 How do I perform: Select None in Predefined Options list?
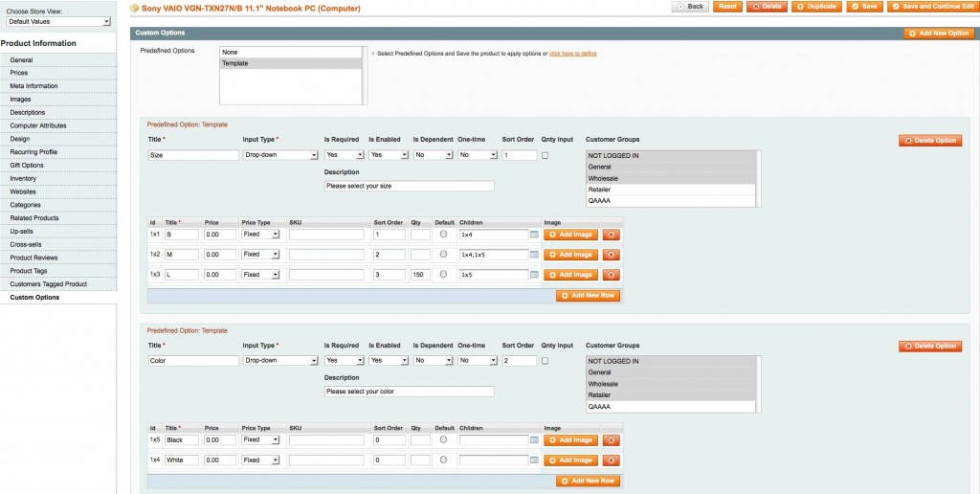click(x=291, y=53)
